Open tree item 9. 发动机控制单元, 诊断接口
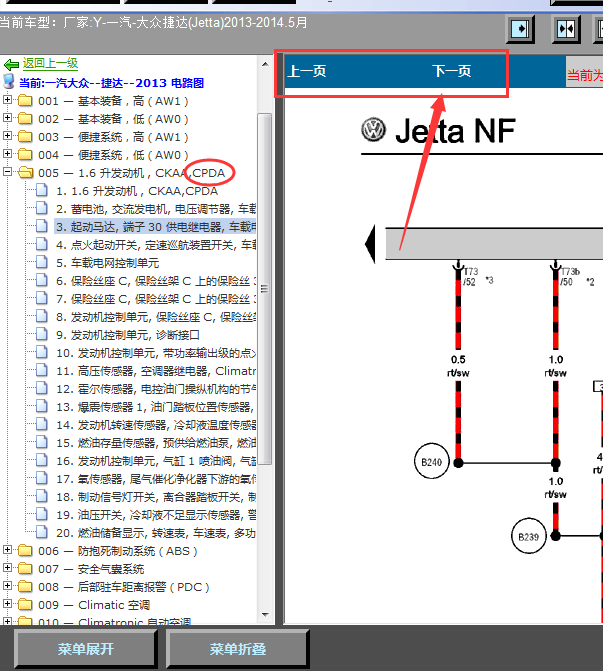This screenshot has height=671, width=603. point(128,335)
